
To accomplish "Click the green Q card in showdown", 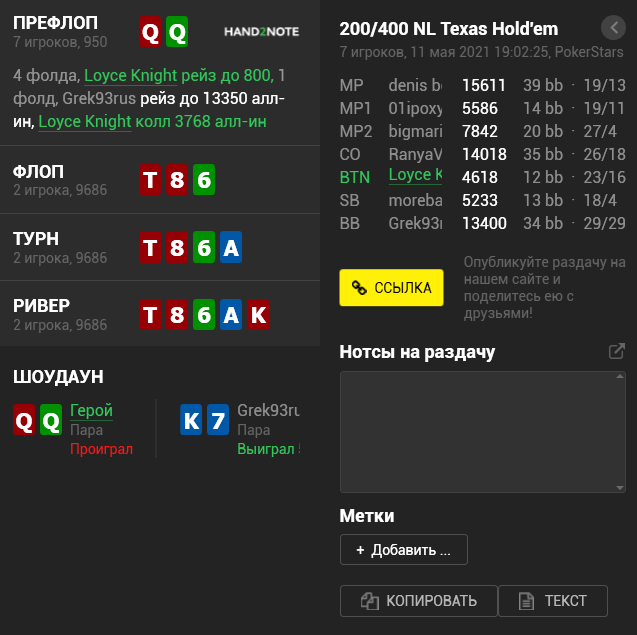I will (x=51, y=420).
